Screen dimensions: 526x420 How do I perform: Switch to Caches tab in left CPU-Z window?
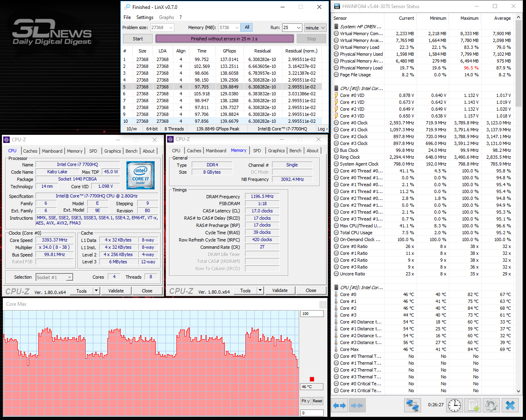coord(30,151)
